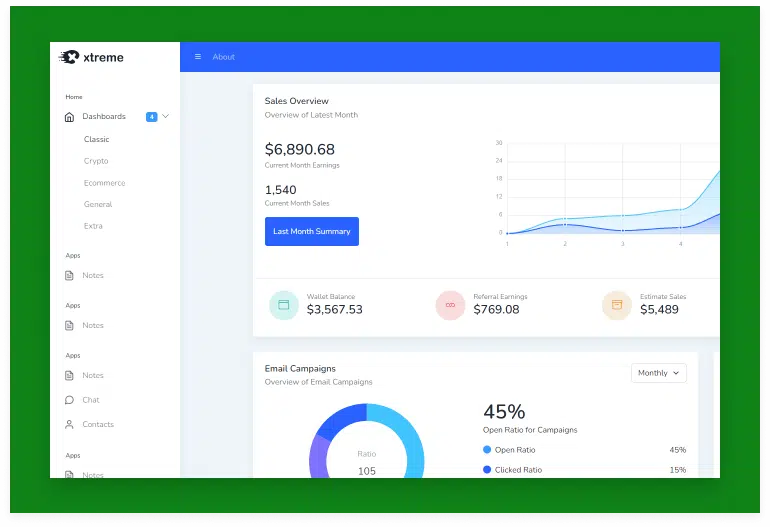Click the 105 ratio value in donut
Viewport: 770px width, 527px height.
click(367, 471)
